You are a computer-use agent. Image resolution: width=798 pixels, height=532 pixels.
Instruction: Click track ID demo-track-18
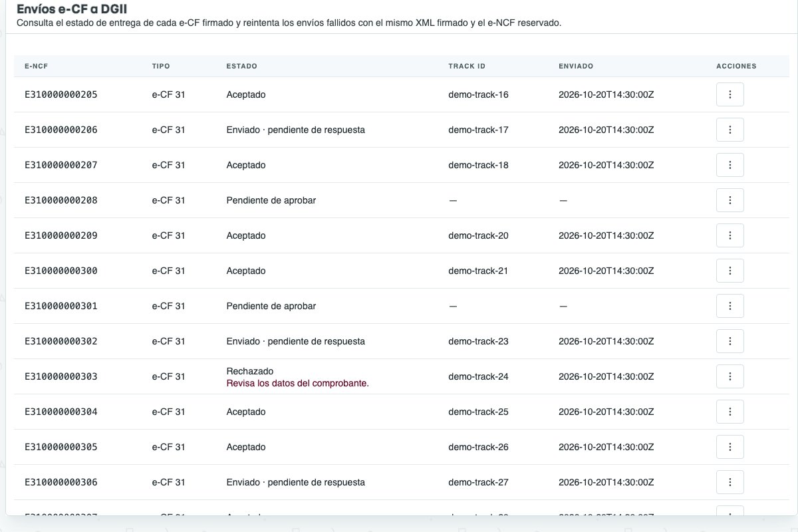478,165
